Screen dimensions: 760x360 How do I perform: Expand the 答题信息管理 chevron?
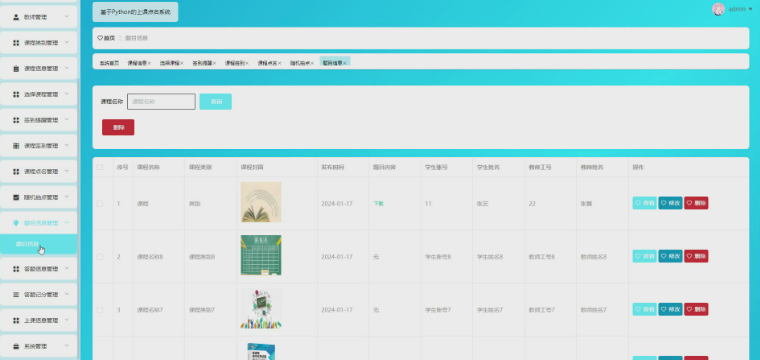pos(67,269)
